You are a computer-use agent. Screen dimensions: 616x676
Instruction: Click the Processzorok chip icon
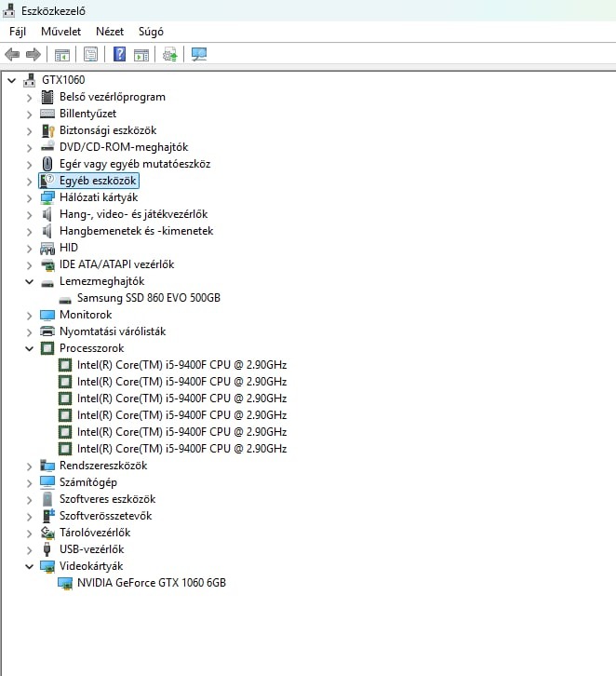(47, 348)
